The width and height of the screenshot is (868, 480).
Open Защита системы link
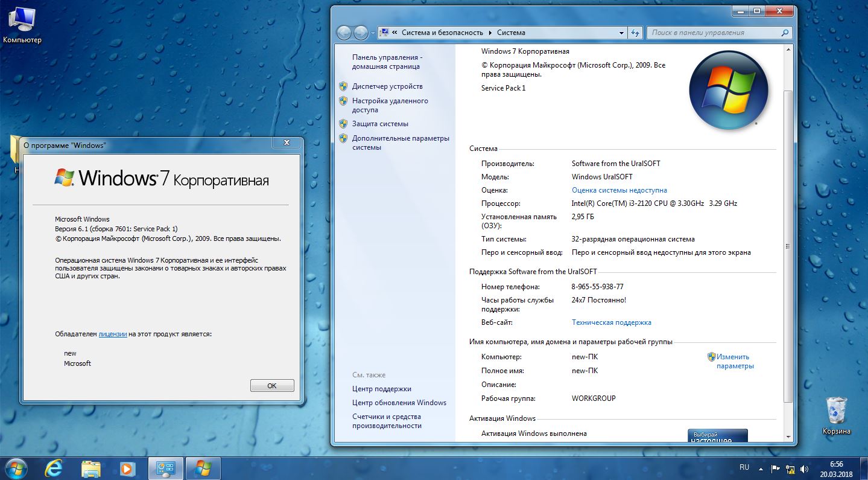(380, 124)
